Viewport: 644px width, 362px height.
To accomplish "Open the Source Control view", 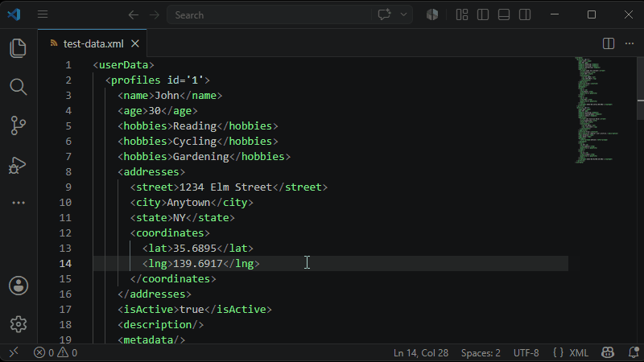I will click(18, 125).
